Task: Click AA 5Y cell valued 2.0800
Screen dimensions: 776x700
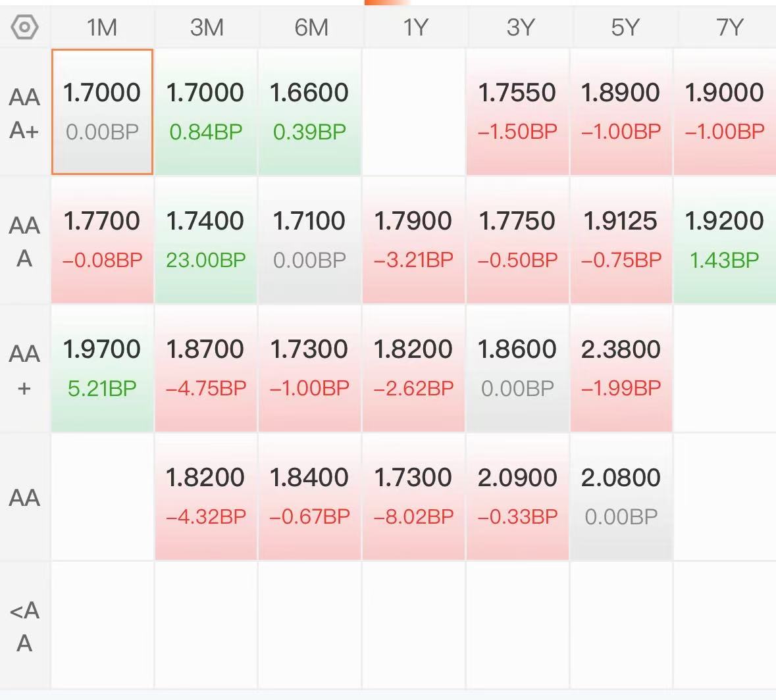Action: pyautogui.click(x=621, y=497)
